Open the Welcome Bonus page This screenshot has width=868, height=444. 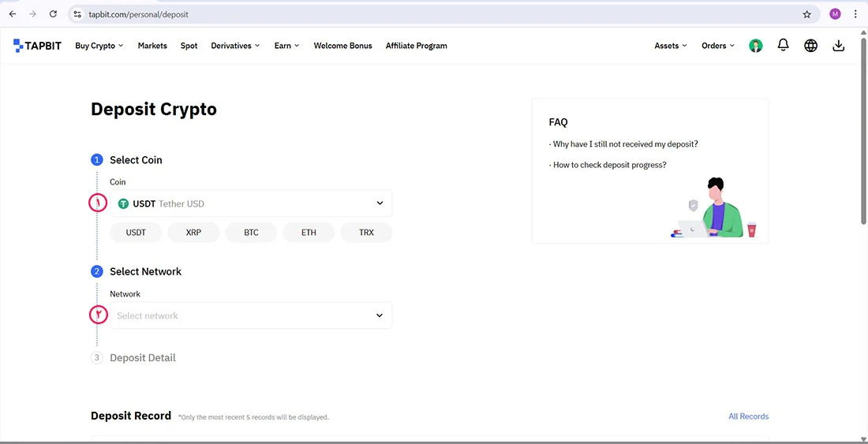coord(342,46)
